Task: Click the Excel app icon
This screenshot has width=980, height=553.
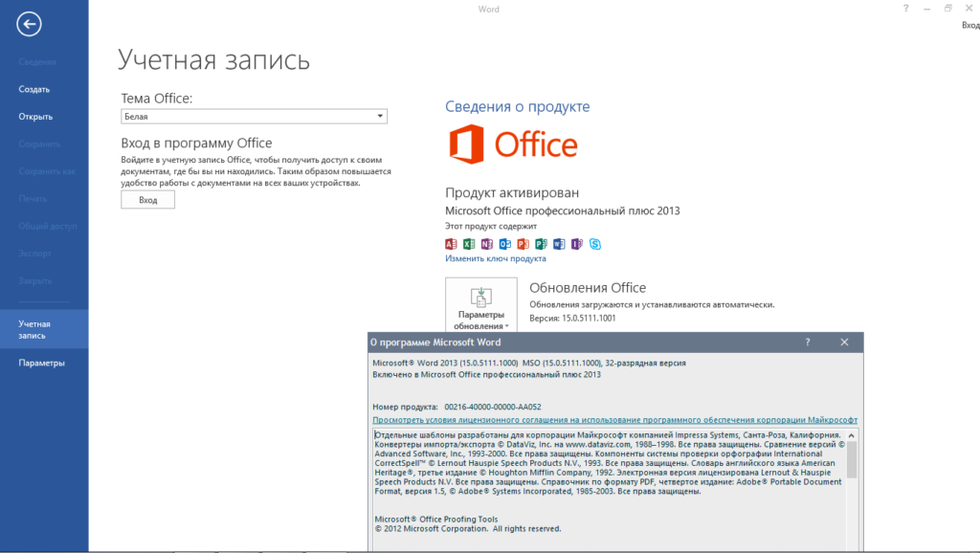Action: pos(469,244)
